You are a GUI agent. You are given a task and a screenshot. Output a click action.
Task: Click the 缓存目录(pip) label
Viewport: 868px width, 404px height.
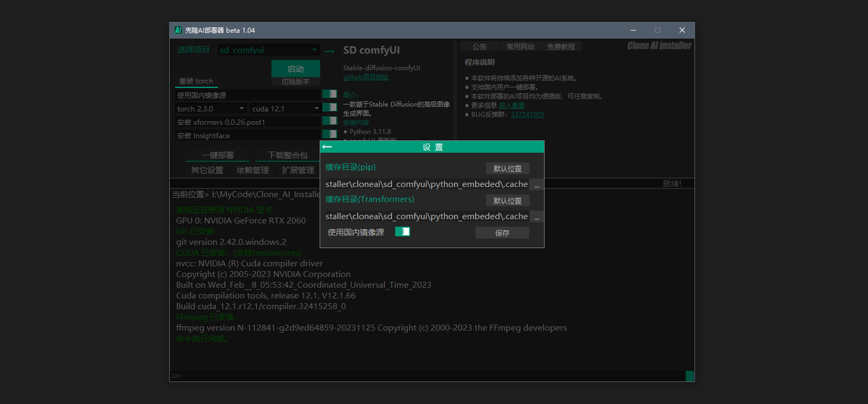[351, 167]
